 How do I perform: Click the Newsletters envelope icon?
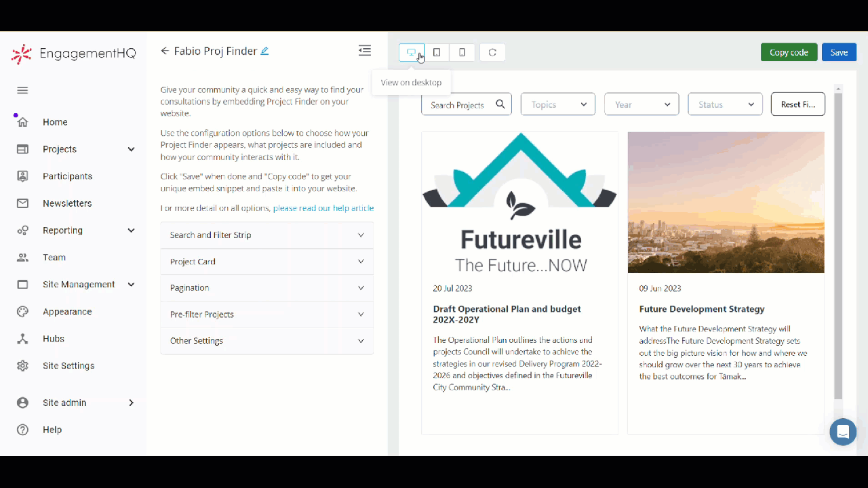22,203
